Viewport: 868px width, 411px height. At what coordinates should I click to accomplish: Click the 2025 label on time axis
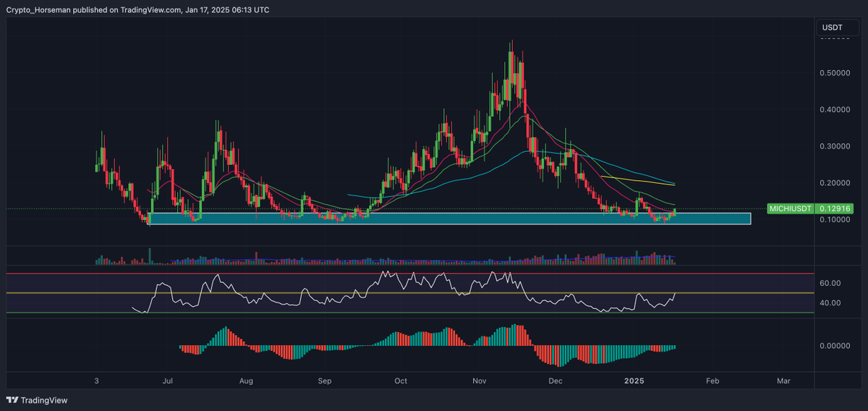(634, 380)
